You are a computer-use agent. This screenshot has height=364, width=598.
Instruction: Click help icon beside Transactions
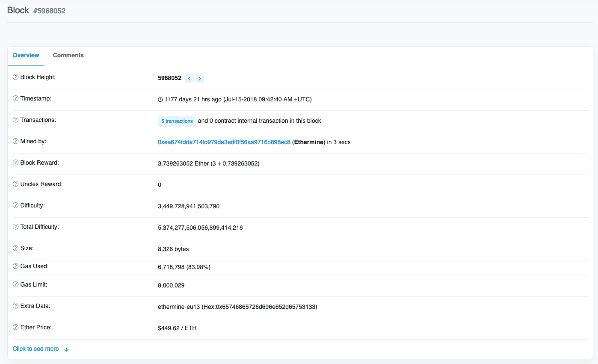pos(16,120)
